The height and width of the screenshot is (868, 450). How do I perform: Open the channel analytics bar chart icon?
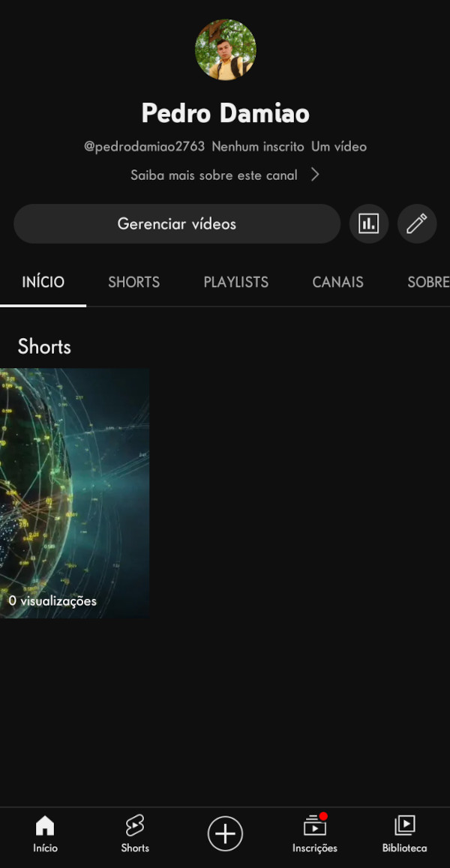point(368,223)
